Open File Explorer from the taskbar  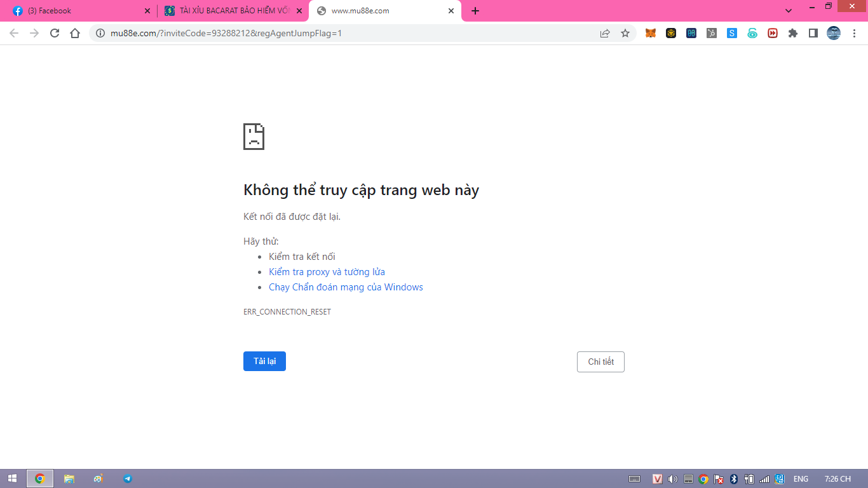tap(69, 478)
